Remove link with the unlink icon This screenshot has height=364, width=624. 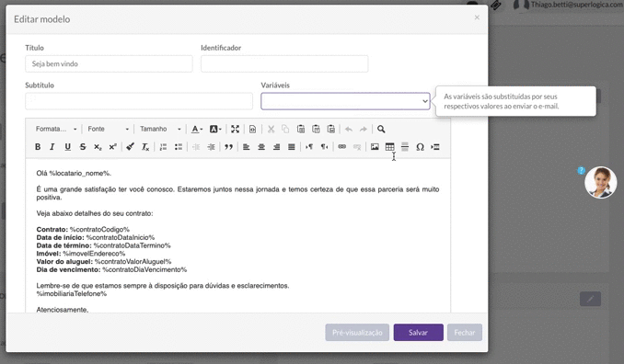tap(357, 147)
